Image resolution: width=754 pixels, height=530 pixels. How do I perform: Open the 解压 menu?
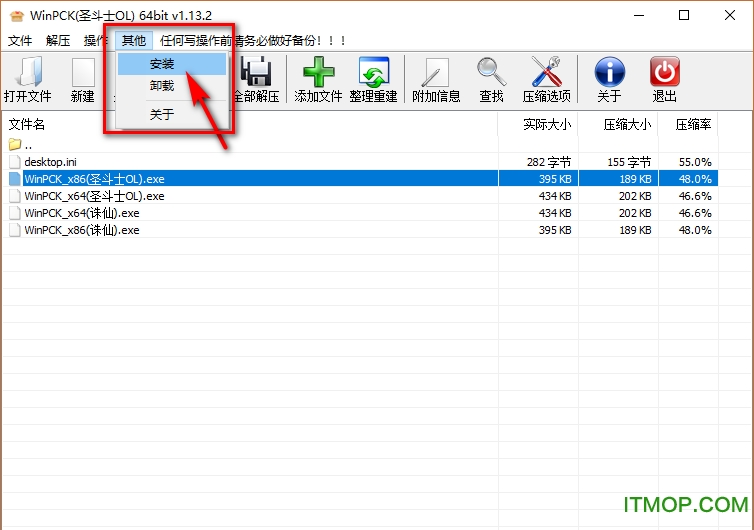58,40
